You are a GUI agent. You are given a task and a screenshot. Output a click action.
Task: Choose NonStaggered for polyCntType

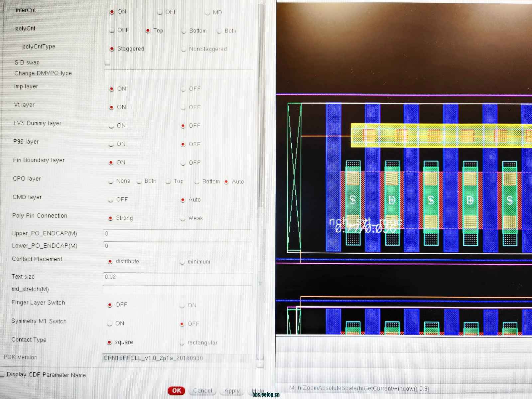coord(184,49)
